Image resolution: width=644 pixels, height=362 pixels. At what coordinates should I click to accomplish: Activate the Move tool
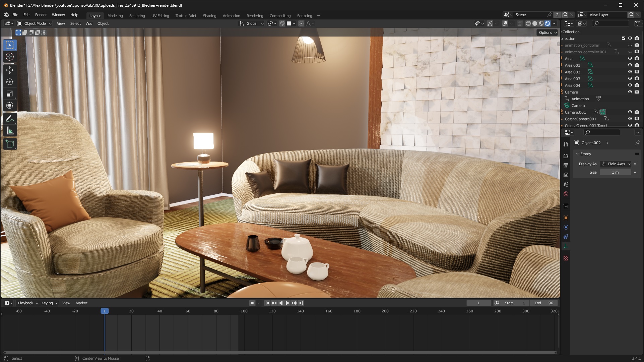pyautogui.click(x=10, y=70)
